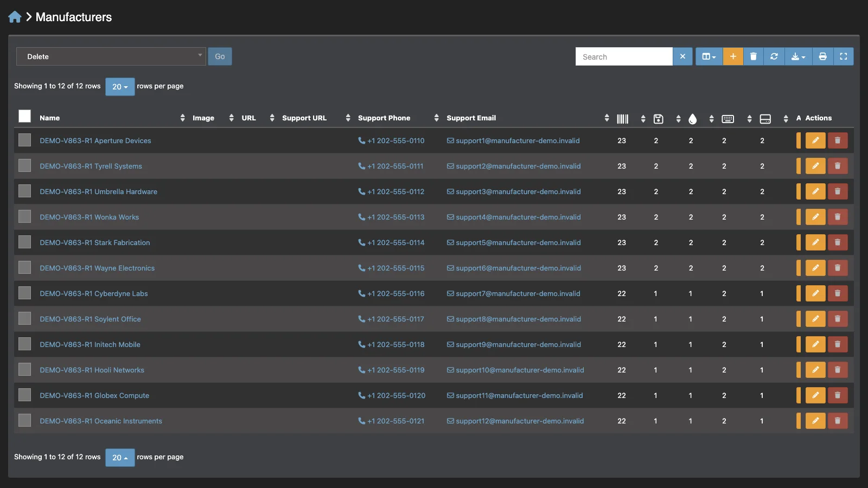Open DEMO-V863-R1 Globex Compute link
The width and height of the screenshot is (868, 488).
[x=94, y=396]
